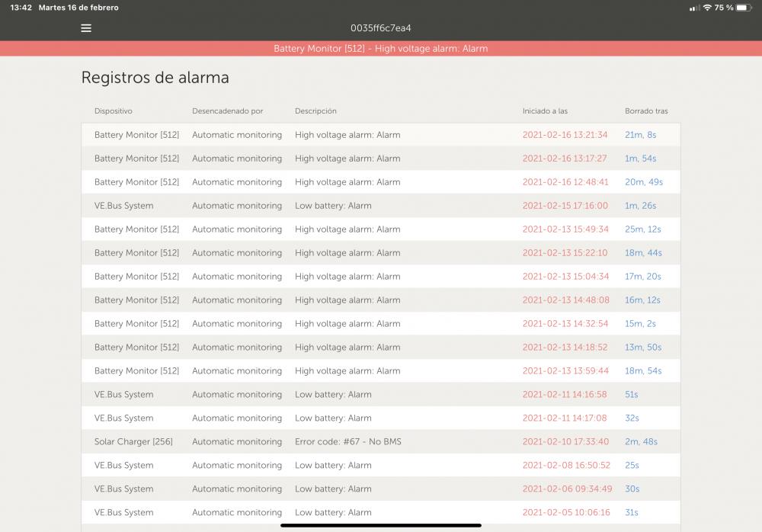Select timestamp 2021-02-13 14:18:52
The height and width of the screenshot is (532, 762).
(565, 348)
